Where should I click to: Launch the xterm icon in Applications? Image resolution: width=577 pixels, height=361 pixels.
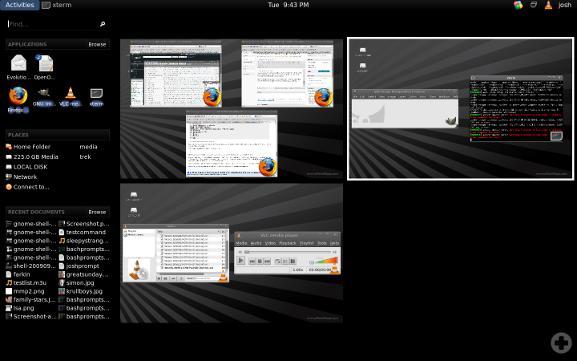tap(96, 93)
